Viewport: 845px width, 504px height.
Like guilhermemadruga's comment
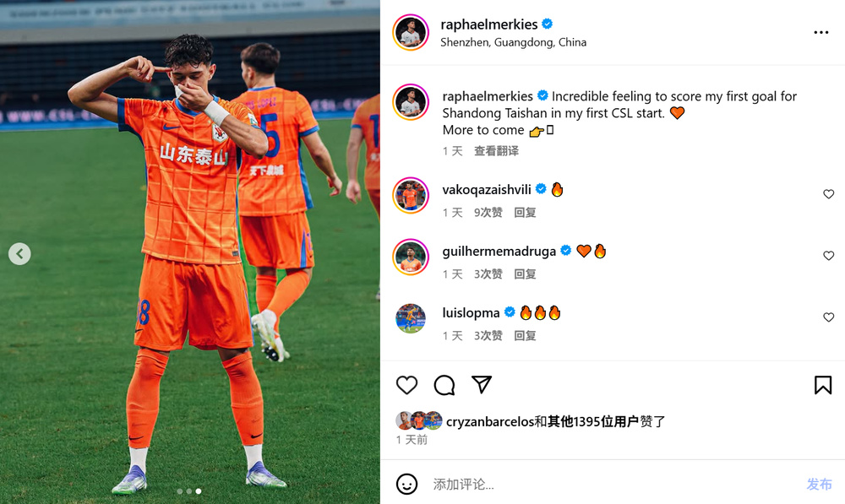[x=828, y=255]
